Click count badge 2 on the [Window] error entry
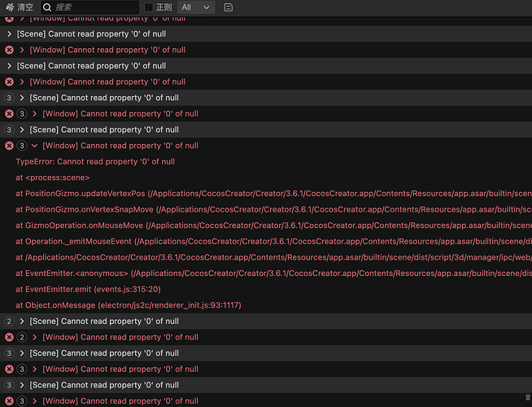This screenshot has height=407, width=532. [x=22, y=337]
